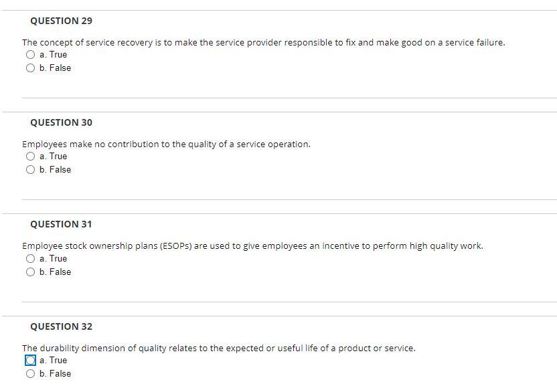The height and width of the screenshot is (392, 557).
Task: Select False for Question 32
Action: pyautogui.click(x=30, y=373)
